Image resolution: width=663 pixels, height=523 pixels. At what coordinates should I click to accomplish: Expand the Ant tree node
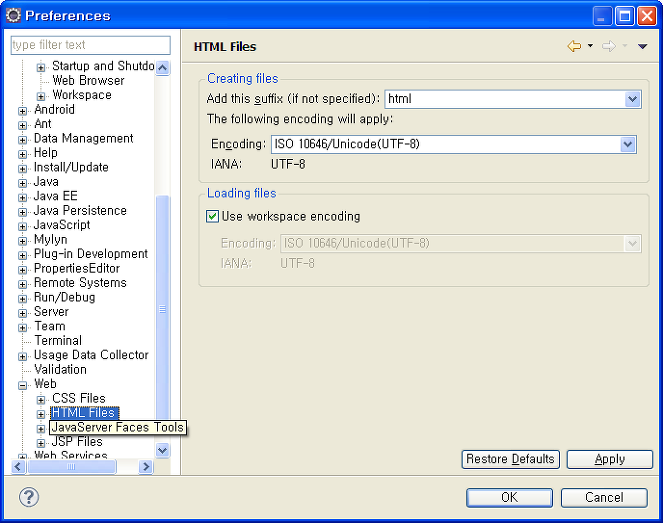coord(22,126)
